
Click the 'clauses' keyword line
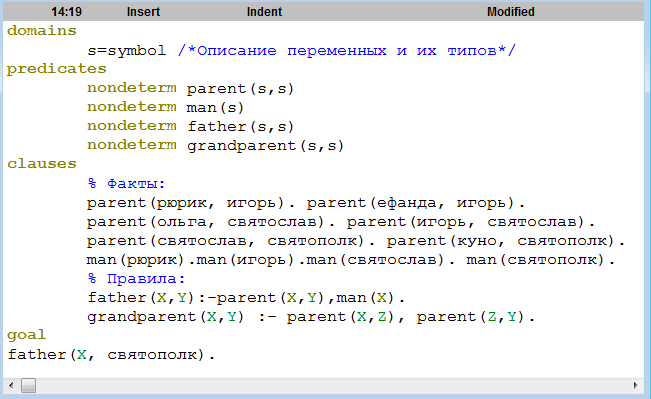click(42, 164)
